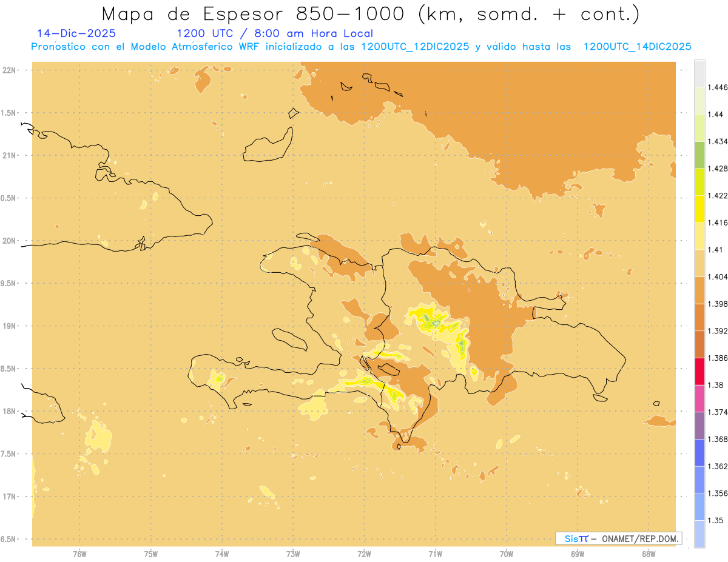Click the pink legend swatch between 1.374 and 1.38
This screenshot has height=562, width=728.
699,398
